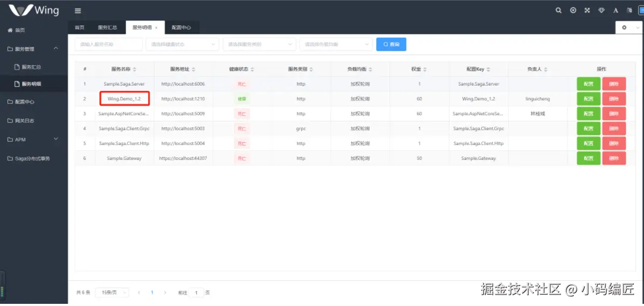Click the red 删除 button for Sample.Gateway
The height and width of the screenshot is (306, 644).
tap(614, 158)
